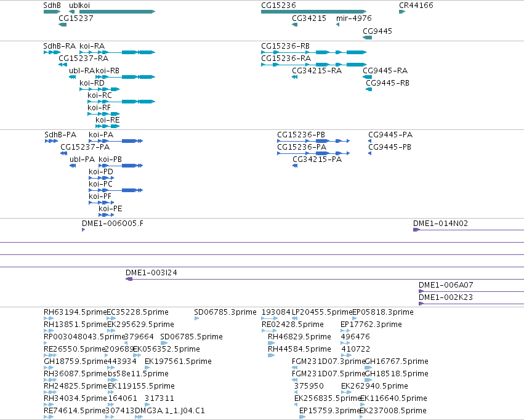Select the CG15236 gene bar
Screen dimensions: 524x420
click(x=313, y=12)
